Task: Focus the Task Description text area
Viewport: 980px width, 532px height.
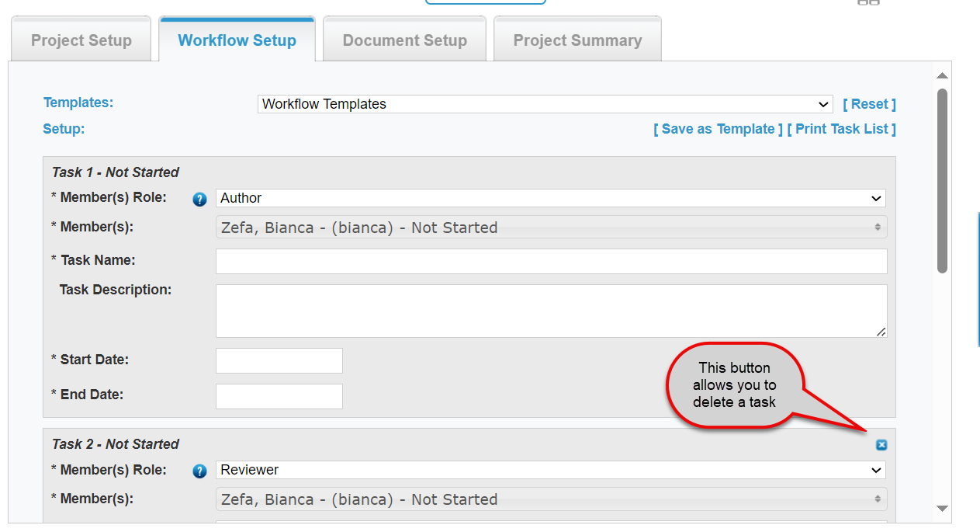Action: click(551, 311)
